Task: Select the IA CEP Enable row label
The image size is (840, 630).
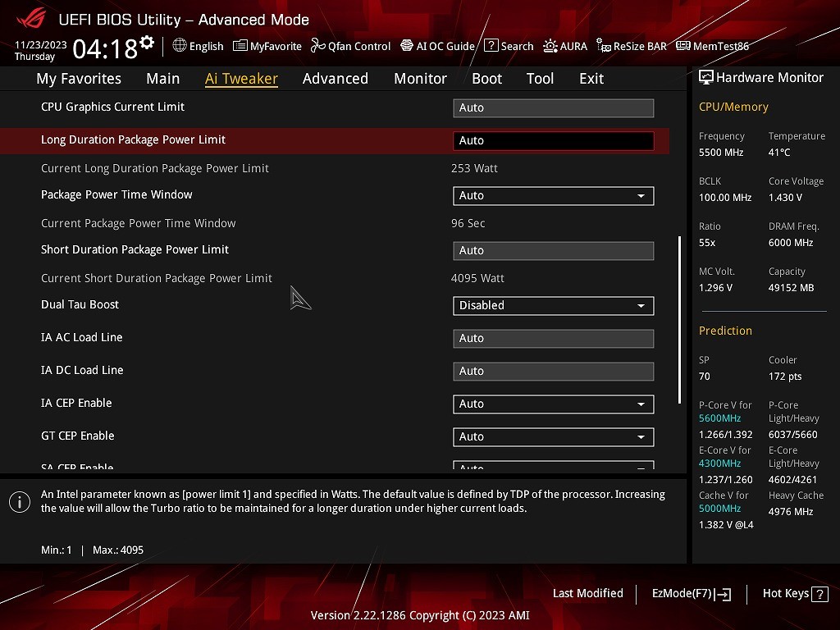Action: pos(76,403)
